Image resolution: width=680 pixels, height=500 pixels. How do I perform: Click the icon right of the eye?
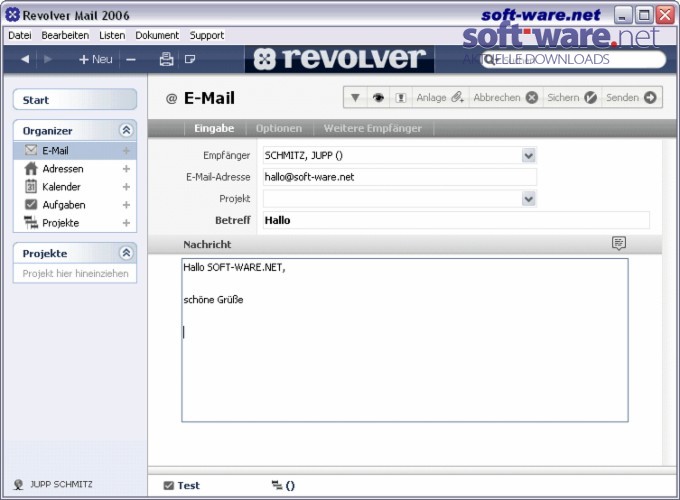pos(401,98)
